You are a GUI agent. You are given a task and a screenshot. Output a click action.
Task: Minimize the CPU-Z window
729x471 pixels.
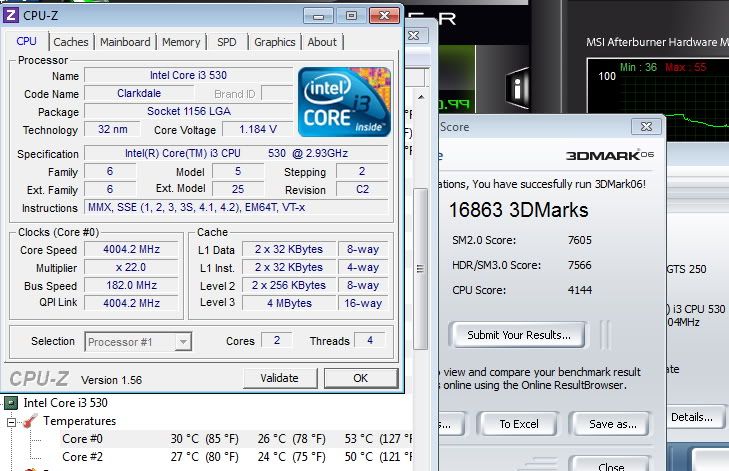click(x=318, y=16)
